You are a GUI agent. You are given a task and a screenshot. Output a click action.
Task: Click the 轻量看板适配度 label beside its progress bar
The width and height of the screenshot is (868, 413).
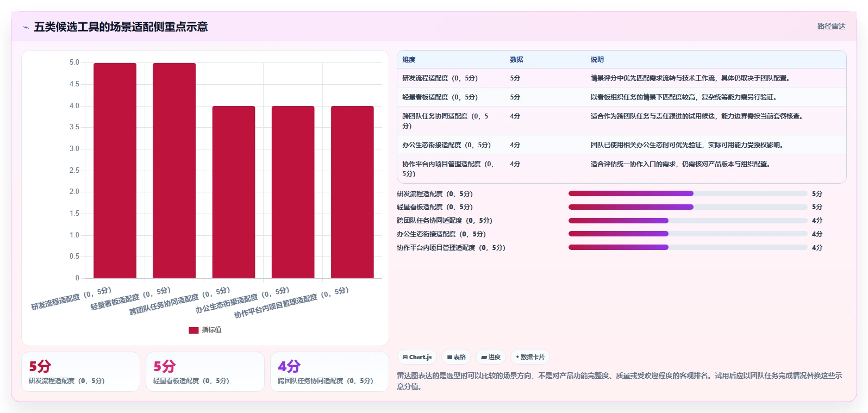coord(435,207)
